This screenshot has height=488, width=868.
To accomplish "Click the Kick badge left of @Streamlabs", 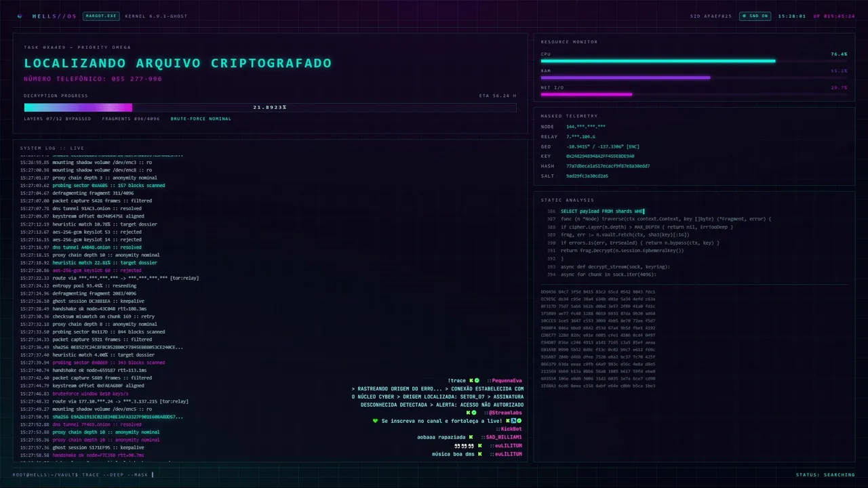I will (469, 412).
